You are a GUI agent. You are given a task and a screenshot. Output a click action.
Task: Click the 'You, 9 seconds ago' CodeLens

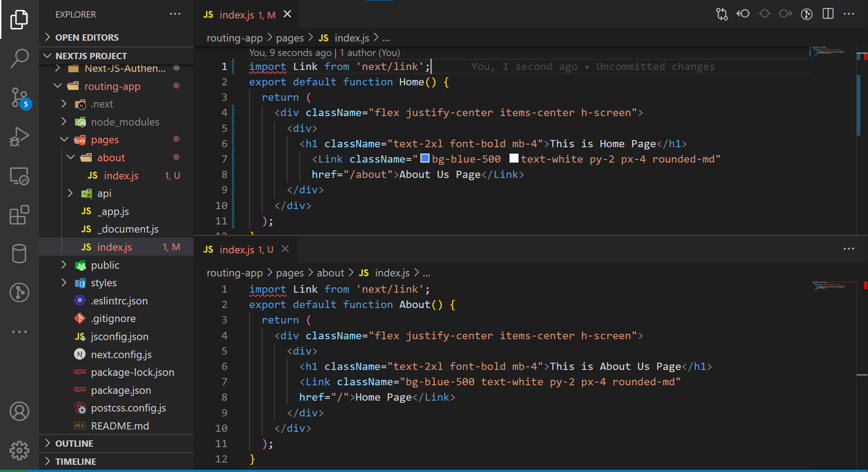tap(290, 53)
